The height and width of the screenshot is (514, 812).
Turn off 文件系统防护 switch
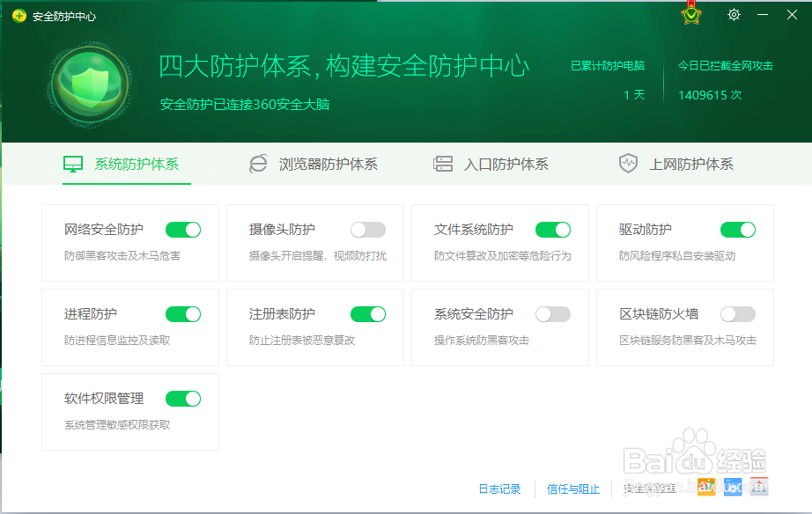(553, 230)
